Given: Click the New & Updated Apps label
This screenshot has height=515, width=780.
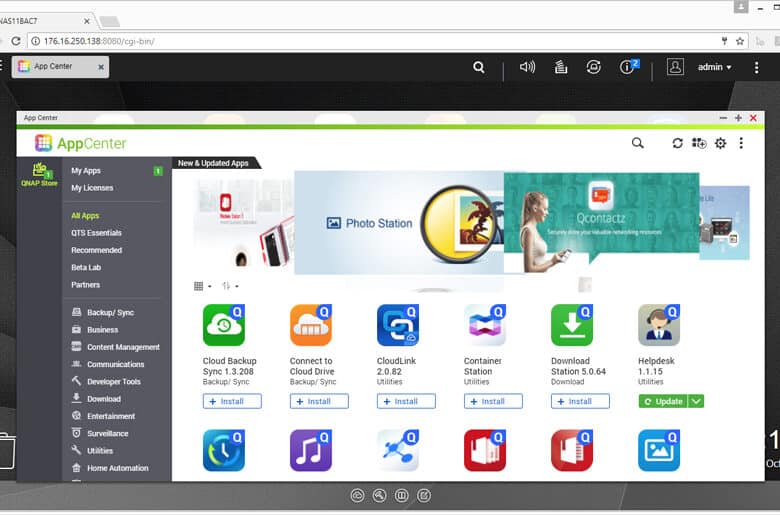Looking at the screenshot, I should [x=213, y=163].
